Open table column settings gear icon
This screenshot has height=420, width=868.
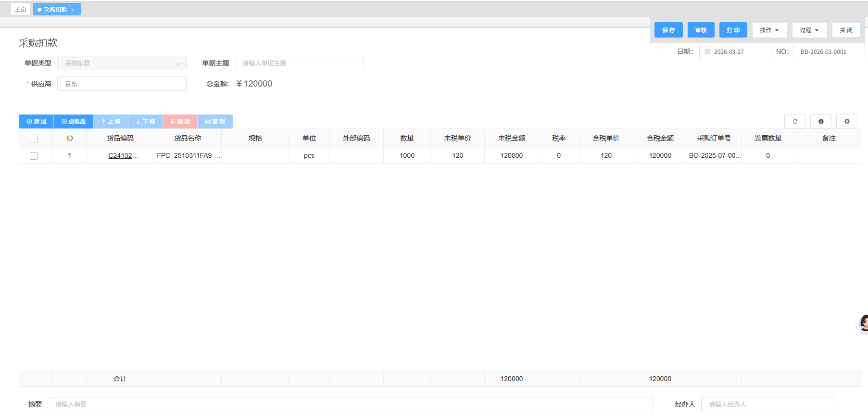pyautogui.click(x=847, y=122)
